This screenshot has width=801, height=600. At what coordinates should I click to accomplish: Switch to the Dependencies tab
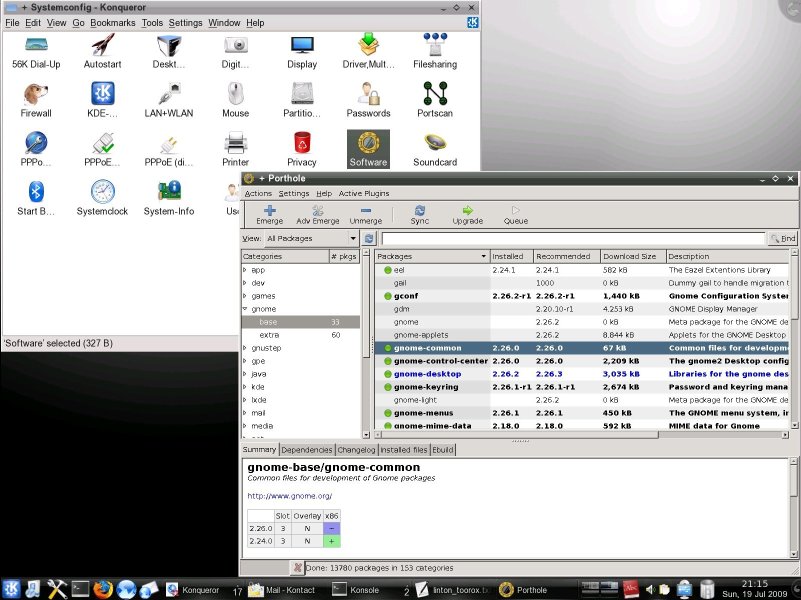(x=307, y=450)
